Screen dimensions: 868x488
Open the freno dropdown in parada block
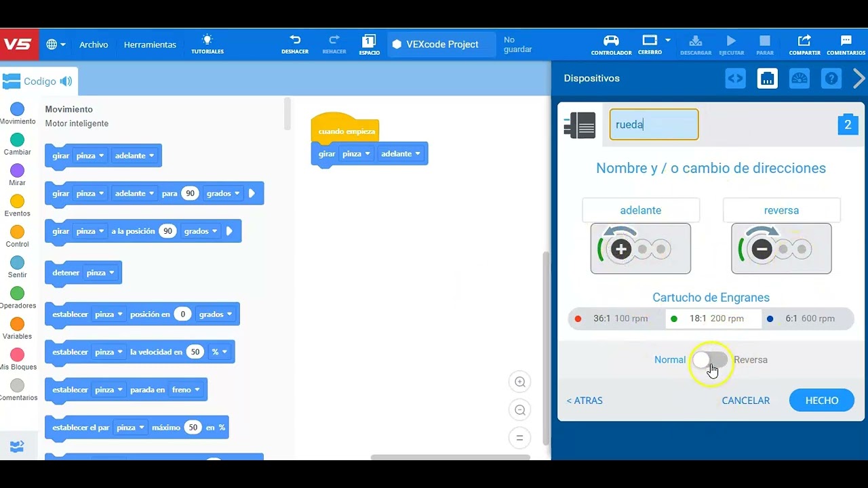tap(186, 390)
